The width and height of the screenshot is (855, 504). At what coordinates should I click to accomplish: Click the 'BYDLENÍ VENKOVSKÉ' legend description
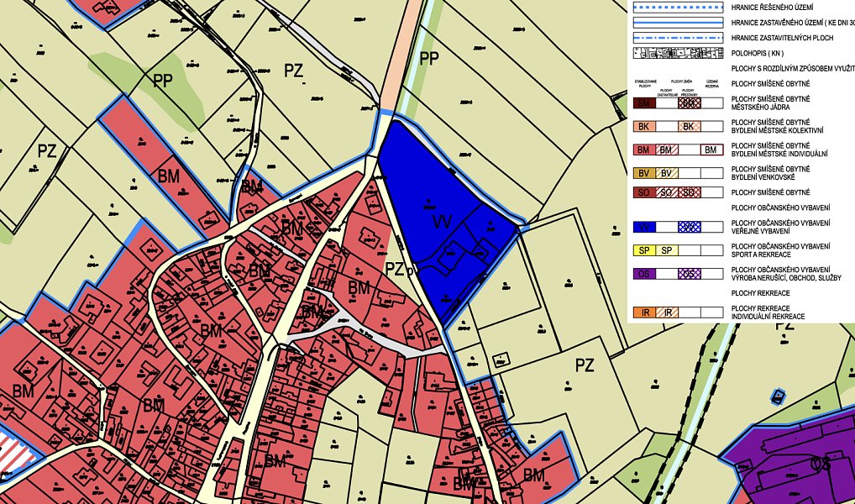[763, 177]
